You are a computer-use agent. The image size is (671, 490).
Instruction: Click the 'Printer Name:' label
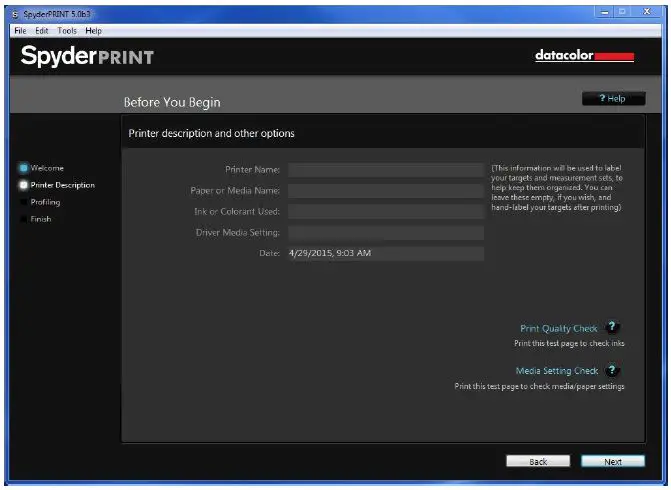(252, 170)
